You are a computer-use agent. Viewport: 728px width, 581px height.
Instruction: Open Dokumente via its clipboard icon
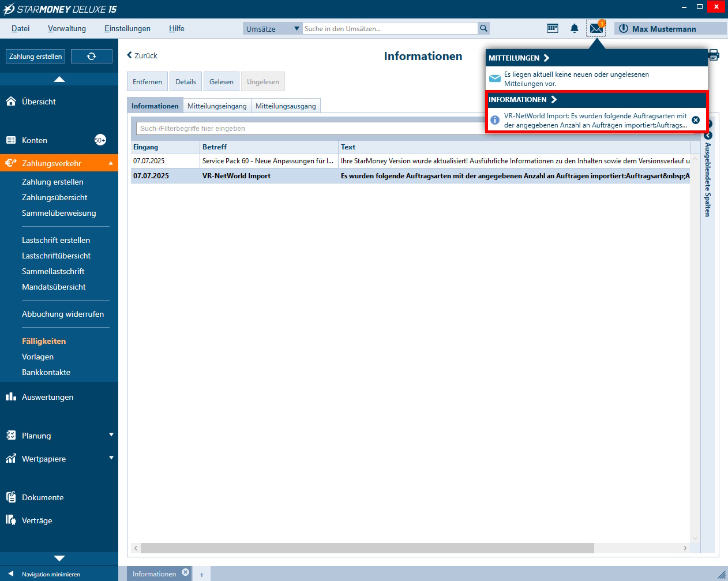pyautogui.click(x=11, y=497)
